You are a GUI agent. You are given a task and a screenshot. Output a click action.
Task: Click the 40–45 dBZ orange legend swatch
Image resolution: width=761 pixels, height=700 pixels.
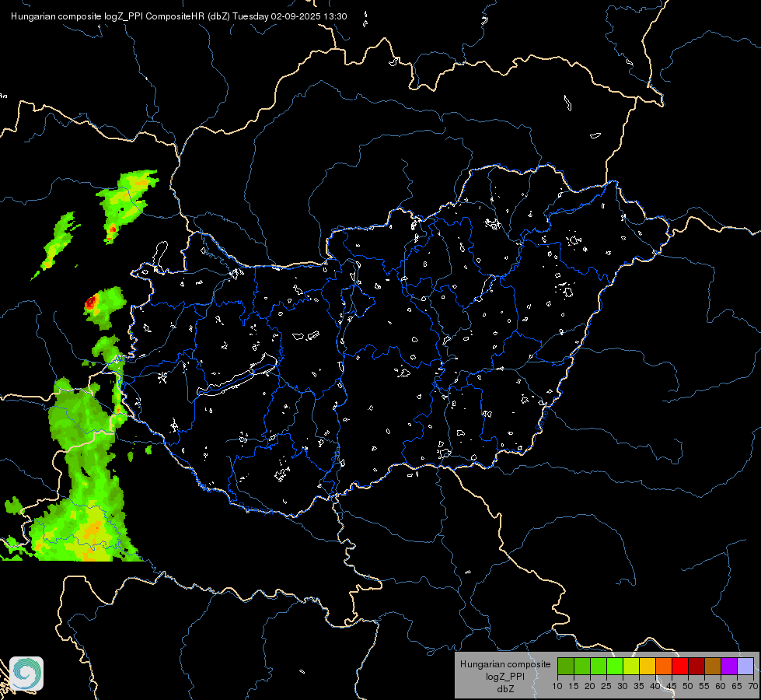pyautogui.click(x=664, y=666)
